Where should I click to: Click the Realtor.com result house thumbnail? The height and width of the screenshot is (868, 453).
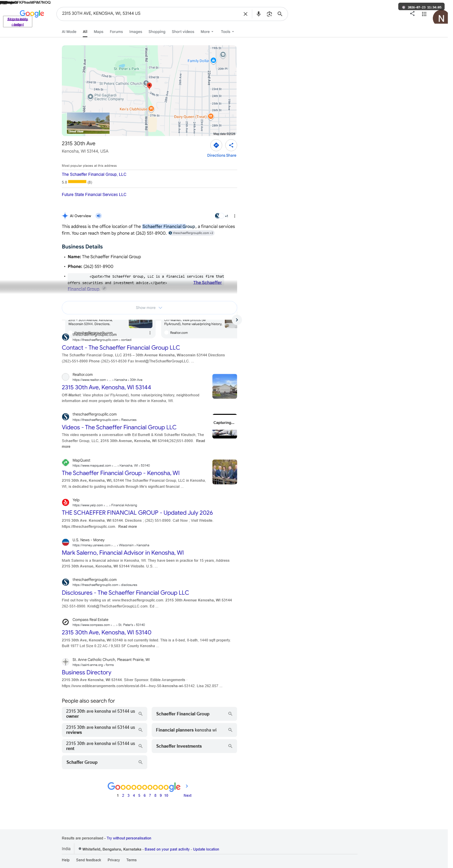(x=224, y=386)
